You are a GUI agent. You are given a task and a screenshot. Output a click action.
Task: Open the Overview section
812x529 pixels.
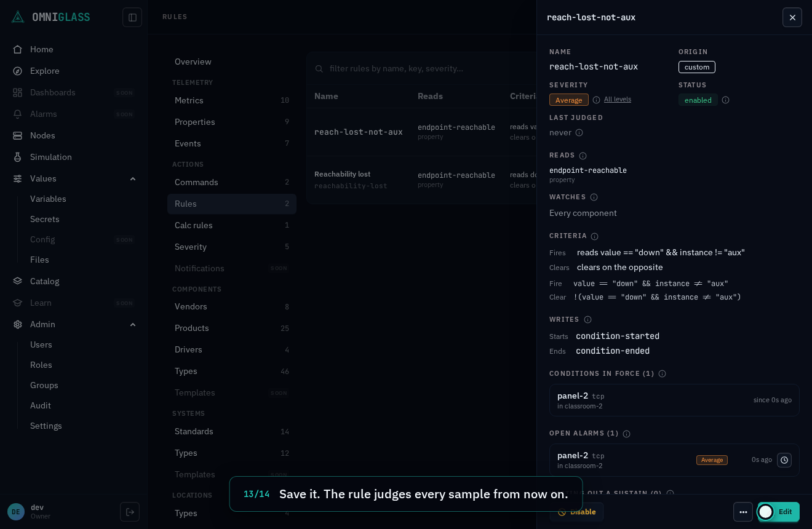pyautogui.click(x=232, y=62)
